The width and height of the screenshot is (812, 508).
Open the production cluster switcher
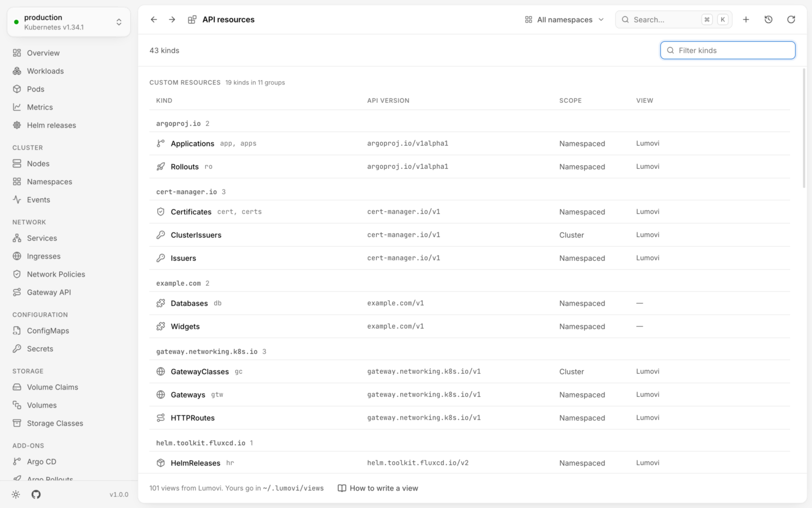(x=69, y=22)
